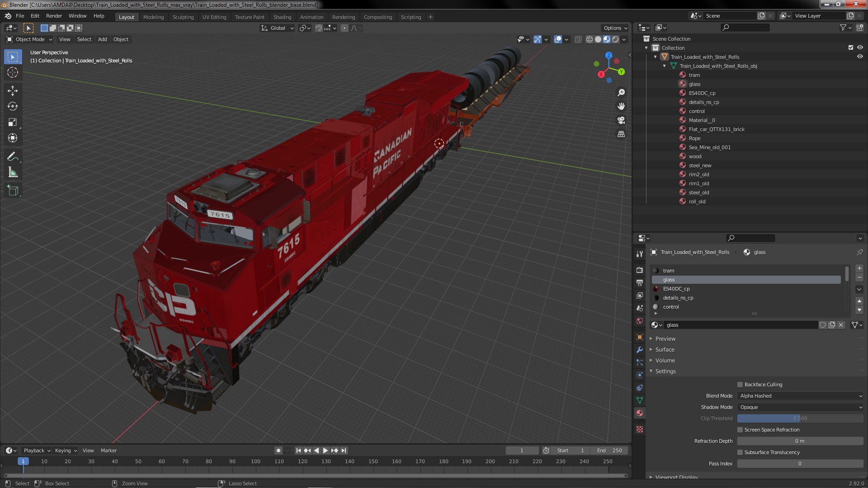The height and width of the screenshot is (488, 868).
Task: Open the Keying popover in timeline
Action: [x=66, y=450]
